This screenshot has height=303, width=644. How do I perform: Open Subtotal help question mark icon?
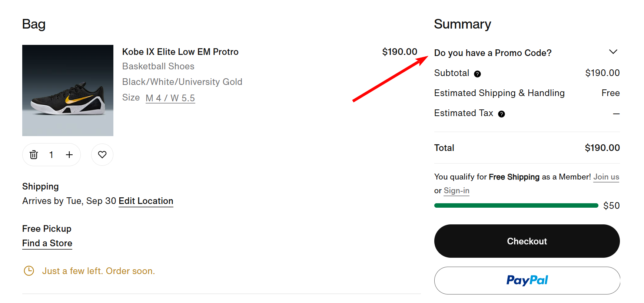pos(477,74)
